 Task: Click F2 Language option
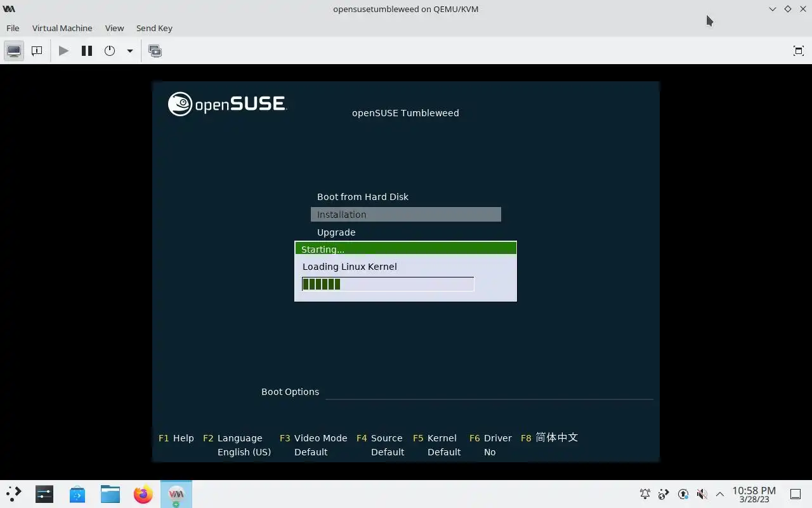[x=233, y=438]
